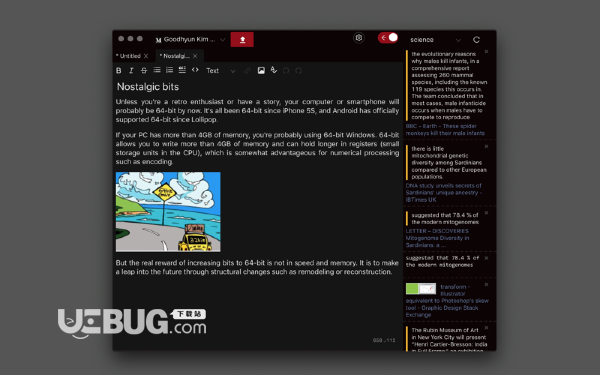
Task: Select the Nostalgi... tab
Action: tap(175, 56)
